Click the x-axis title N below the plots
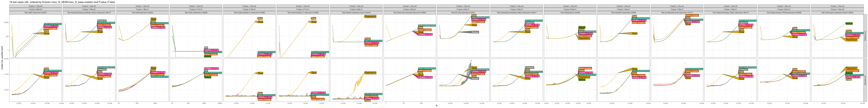The width and height of the screenshot is (868, 108). [x=436, y=106]
